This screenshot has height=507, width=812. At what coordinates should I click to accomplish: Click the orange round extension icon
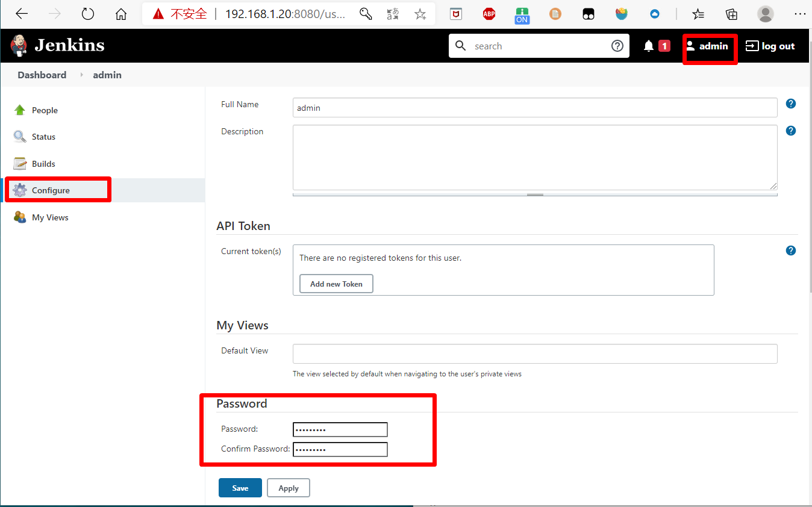[555, 14]
